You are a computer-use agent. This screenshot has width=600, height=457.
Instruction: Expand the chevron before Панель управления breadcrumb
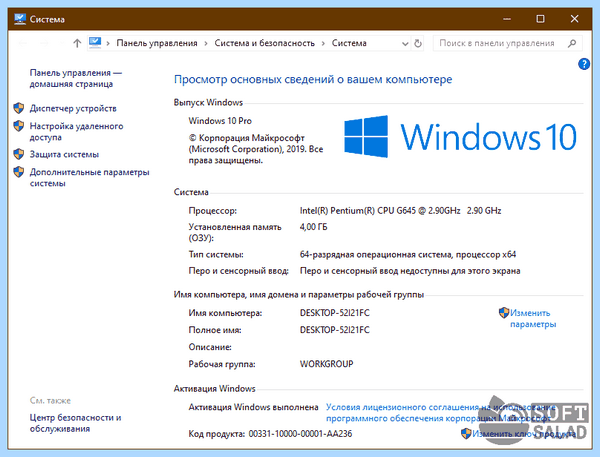click(108, 43)
